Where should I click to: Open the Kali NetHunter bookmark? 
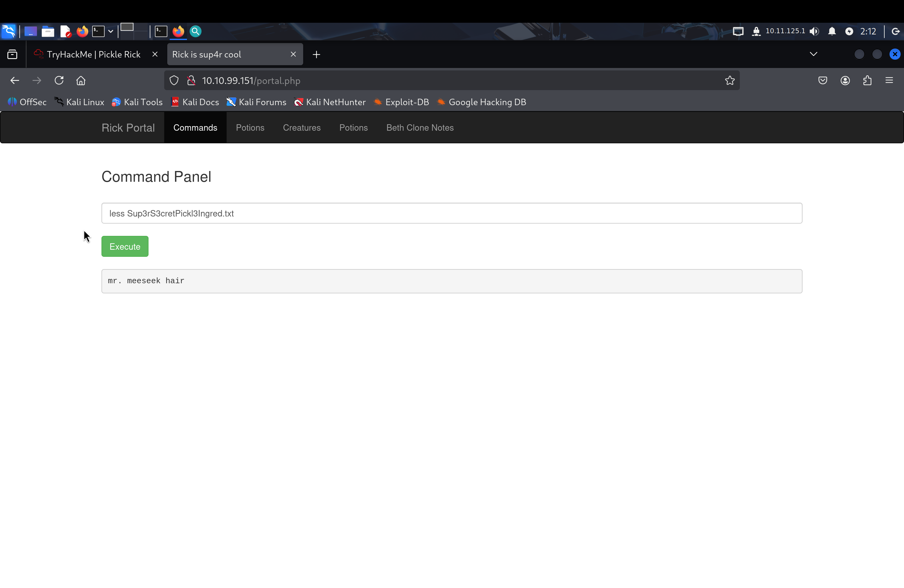pos(330,102)
